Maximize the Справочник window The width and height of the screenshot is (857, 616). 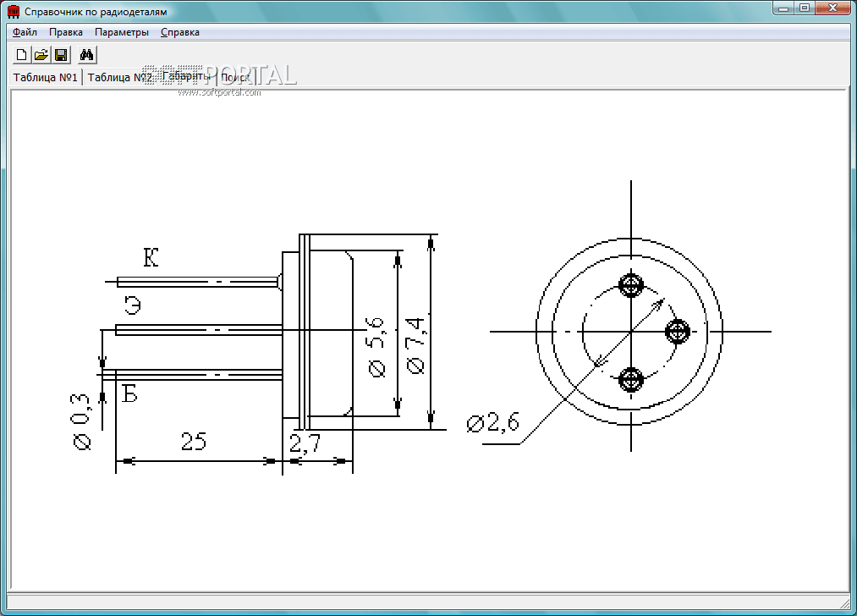805,8
